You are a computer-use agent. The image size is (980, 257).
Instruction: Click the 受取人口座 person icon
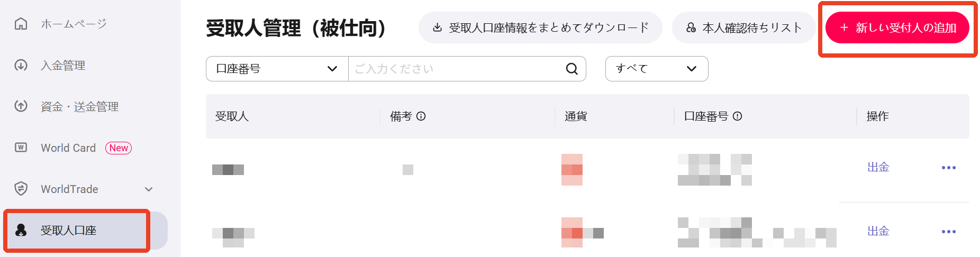tap(21, 231)
